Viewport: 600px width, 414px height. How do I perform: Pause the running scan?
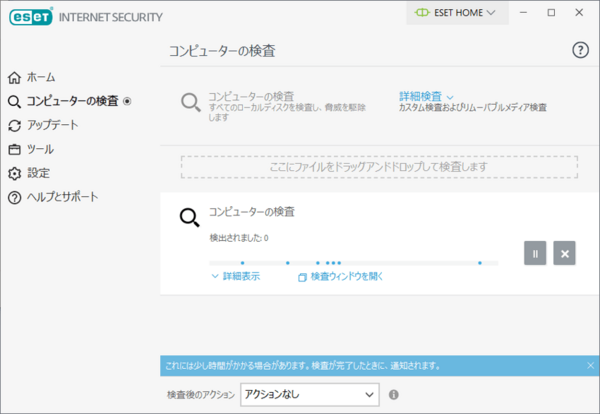coord(535,253)
